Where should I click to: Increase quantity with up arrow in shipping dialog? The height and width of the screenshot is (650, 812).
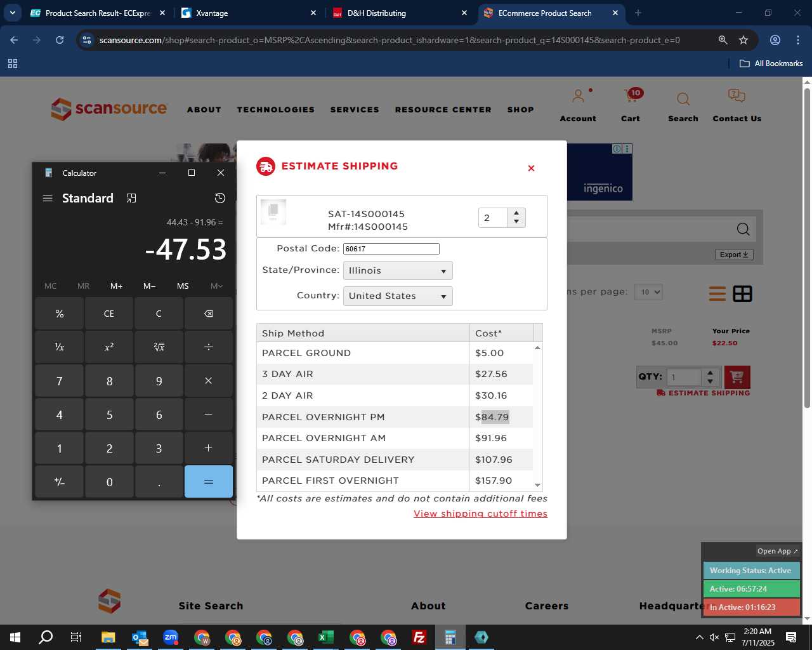click(x=516, y=213)
